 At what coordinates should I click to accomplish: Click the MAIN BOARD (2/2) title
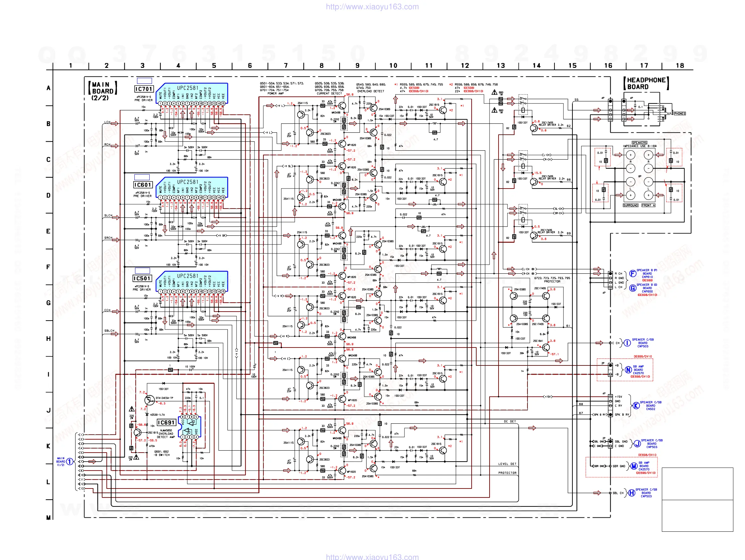(102, 91)
